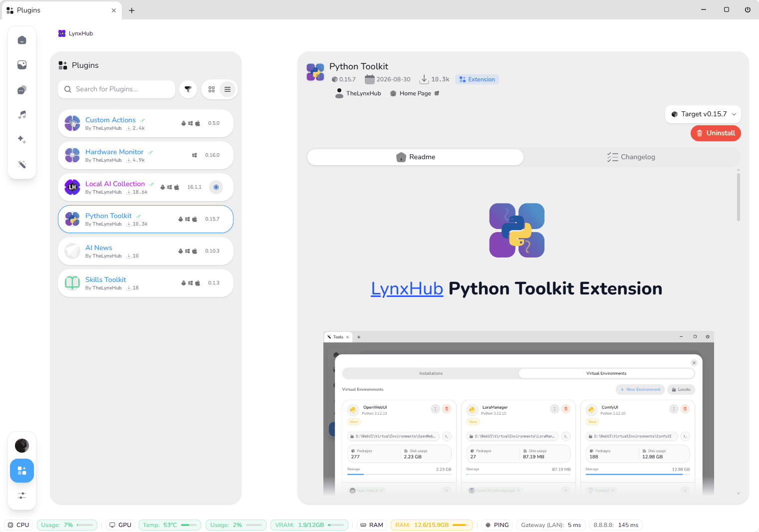The width and height of the screenshot is (759, 532).
Task: Click the red Uninstall button
Action: click(716, 133)
